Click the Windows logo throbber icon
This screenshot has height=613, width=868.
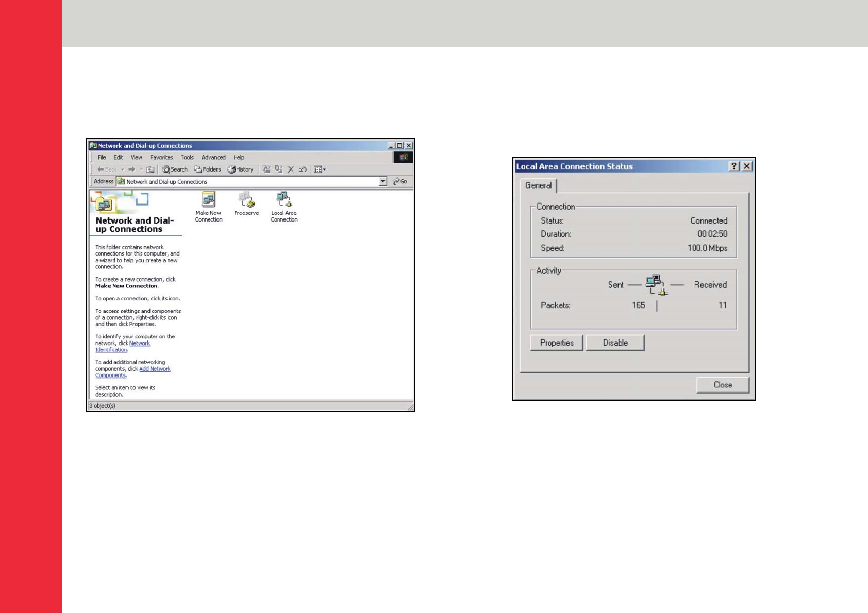tap(403, 157)
